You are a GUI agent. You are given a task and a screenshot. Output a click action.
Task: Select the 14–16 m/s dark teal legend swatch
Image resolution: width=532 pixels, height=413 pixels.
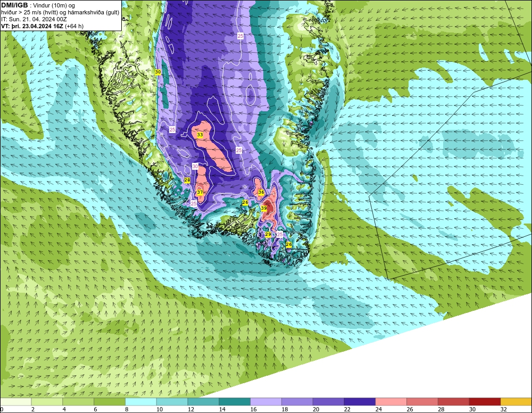(235, 402)
